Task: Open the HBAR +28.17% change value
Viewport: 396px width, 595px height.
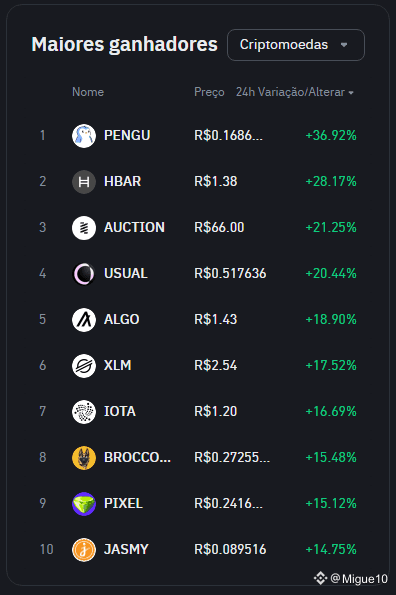Action: pos(331,181)
